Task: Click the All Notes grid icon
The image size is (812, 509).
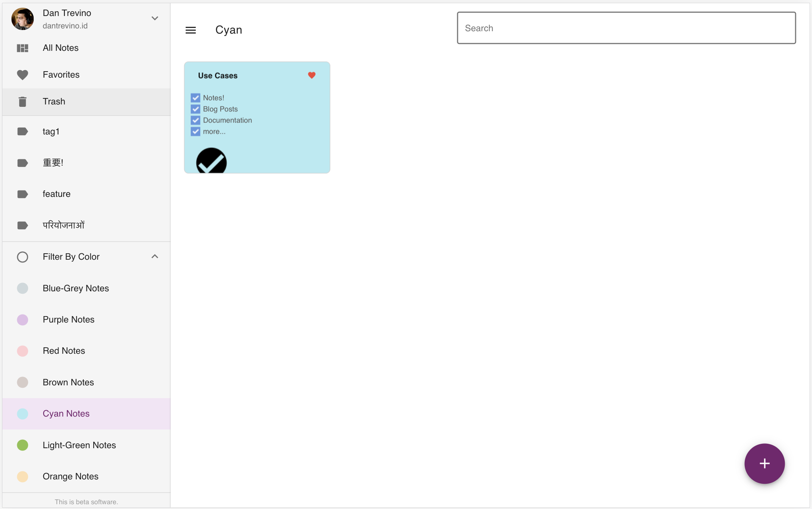Action: 22,48
